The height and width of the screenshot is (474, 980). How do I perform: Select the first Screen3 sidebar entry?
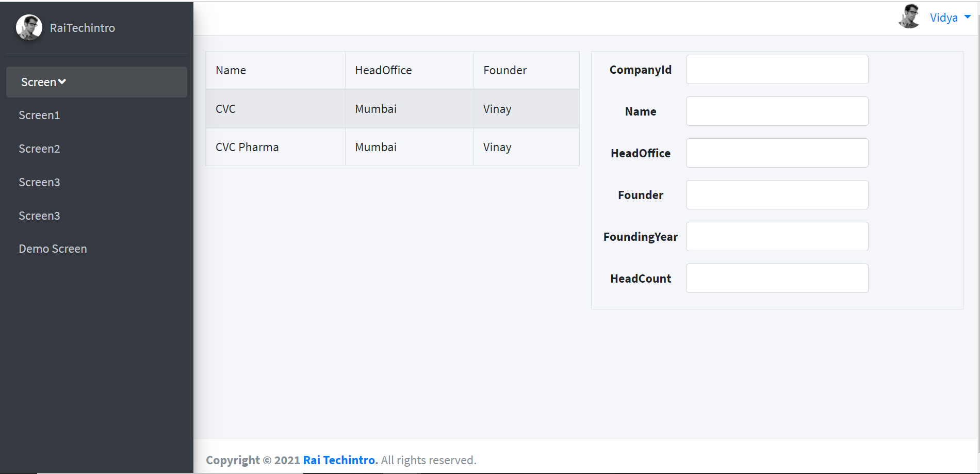point(39,182)
